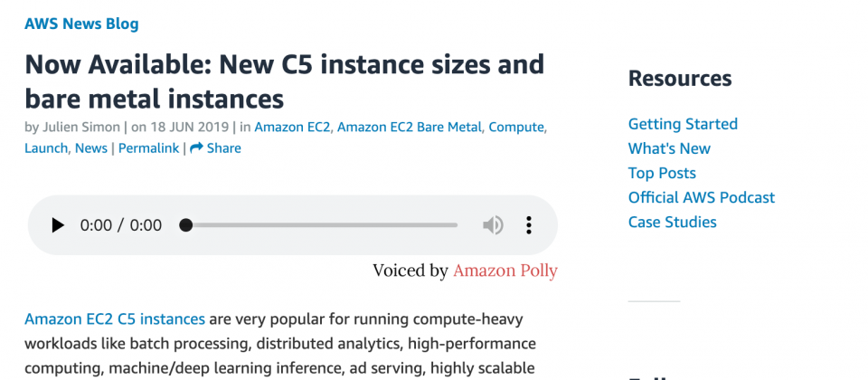The height and width of the screenshot is (380, 868).
Task: Visit the Amazon Polly link
Action: pyautogui.click(x=505, y=271)
